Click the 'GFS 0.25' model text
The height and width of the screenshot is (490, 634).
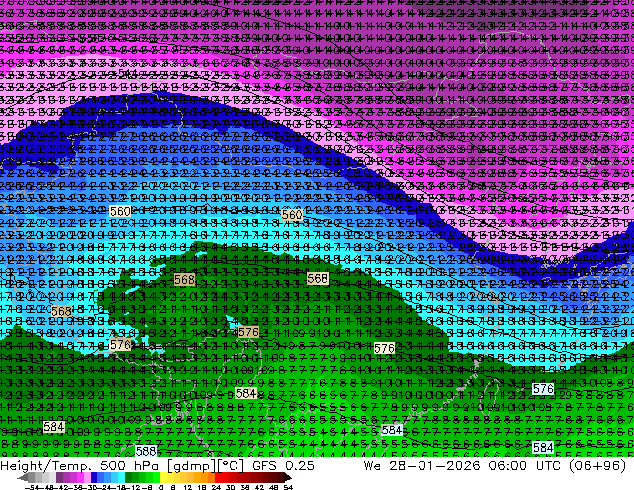(283, 465)
